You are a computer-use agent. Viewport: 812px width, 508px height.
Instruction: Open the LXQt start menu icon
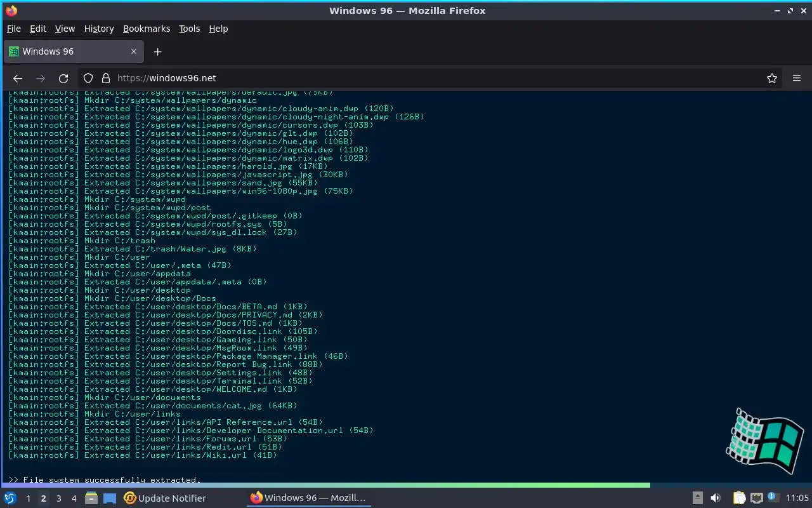10,498
